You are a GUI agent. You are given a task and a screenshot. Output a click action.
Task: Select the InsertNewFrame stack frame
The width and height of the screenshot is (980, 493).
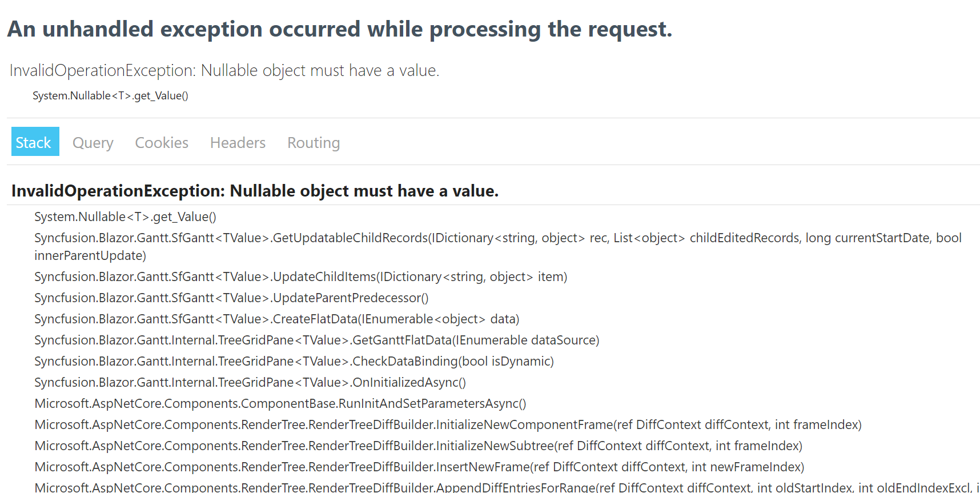coord(419,467)
